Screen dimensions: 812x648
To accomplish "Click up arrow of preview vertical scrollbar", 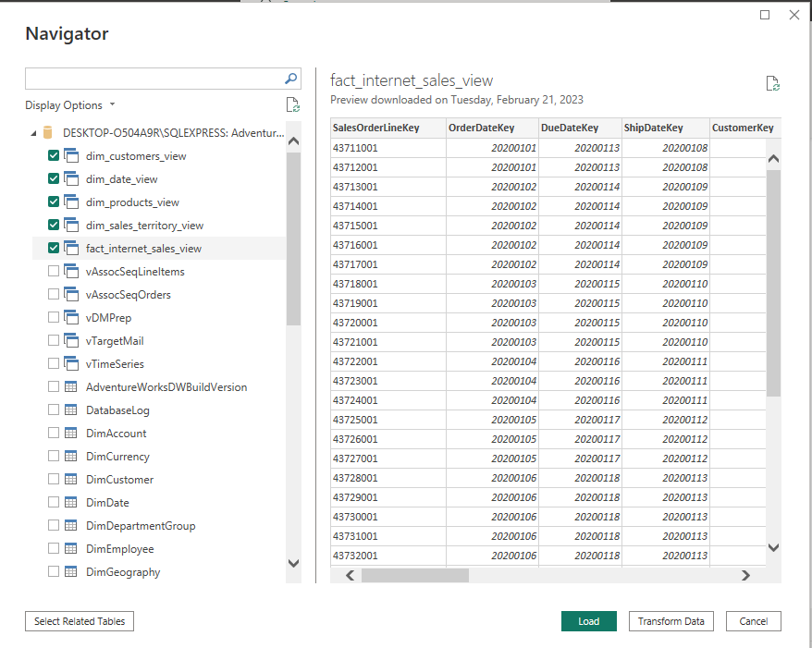I will pyautogui.click(x=774, y=159).
